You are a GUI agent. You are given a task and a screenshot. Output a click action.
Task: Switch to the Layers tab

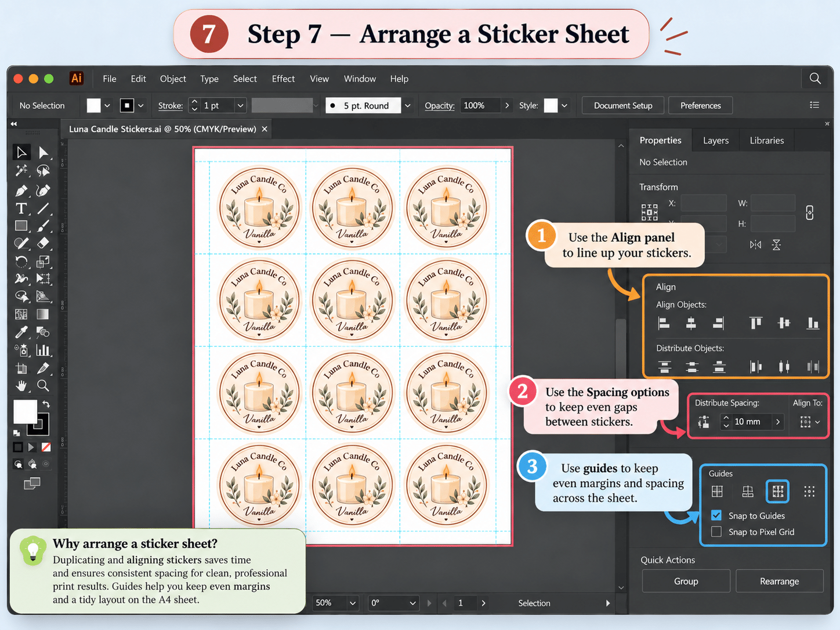point(716,140)
